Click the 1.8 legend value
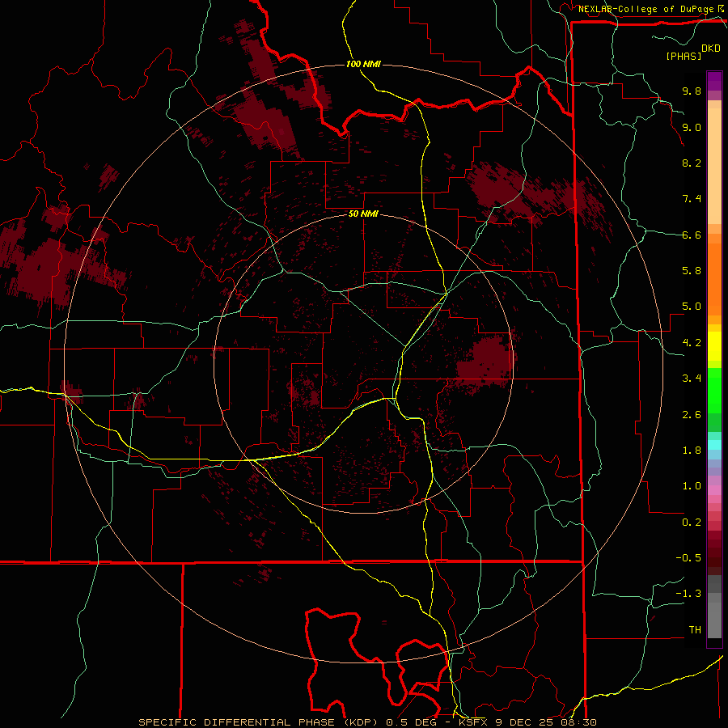This screenshot has width=728, height=728. coord(692,451)
